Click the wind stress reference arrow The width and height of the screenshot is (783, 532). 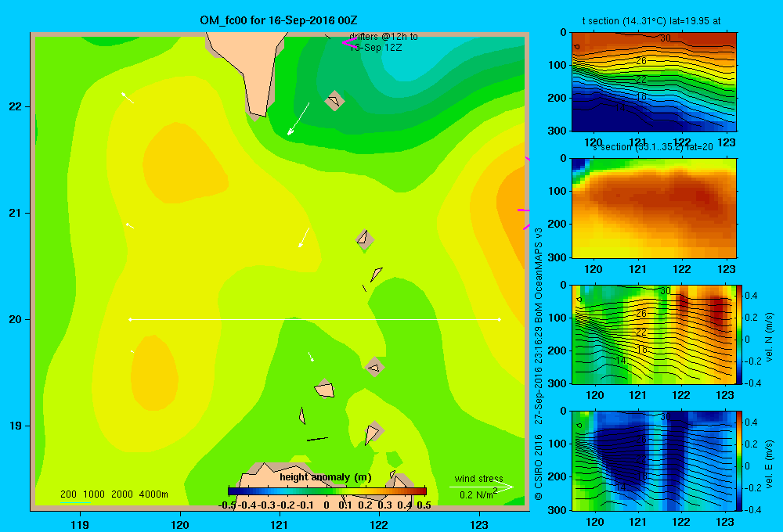coord(481,487)
